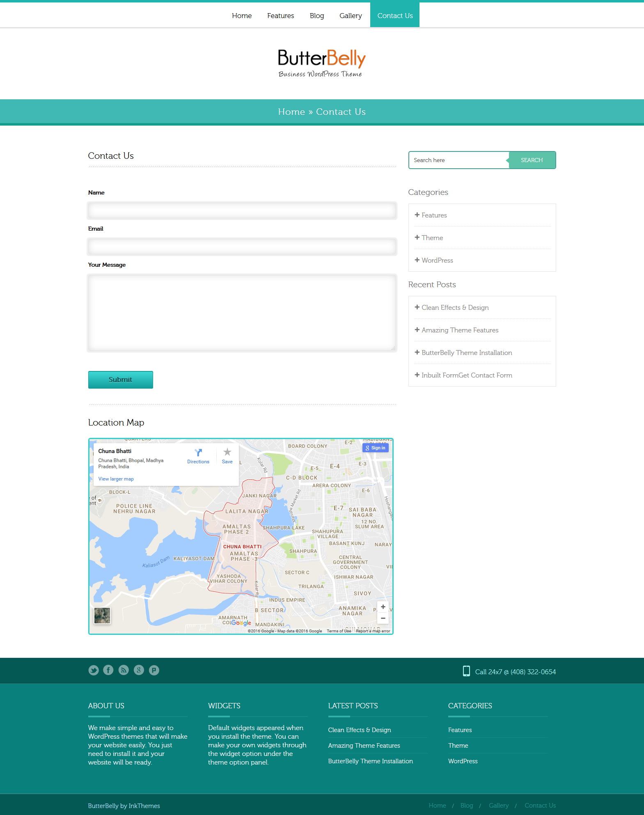Open footer latest post Clean Effects & Design
This screenshot has height=815, width=644.
pyautogui.click(x=360, y=730)
